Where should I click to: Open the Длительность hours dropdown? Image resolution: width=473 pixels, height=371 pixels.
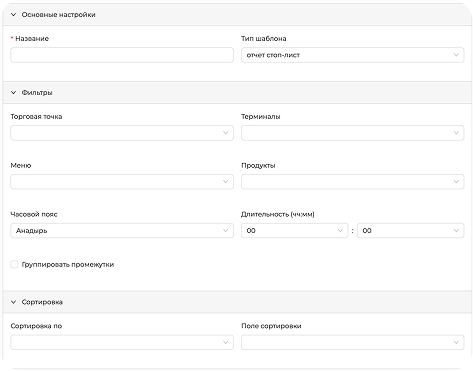point(295,231)
